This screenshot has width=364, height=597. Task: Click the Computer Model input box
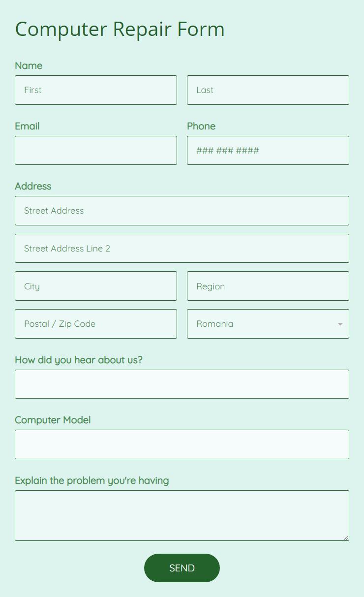coord(182,444)
